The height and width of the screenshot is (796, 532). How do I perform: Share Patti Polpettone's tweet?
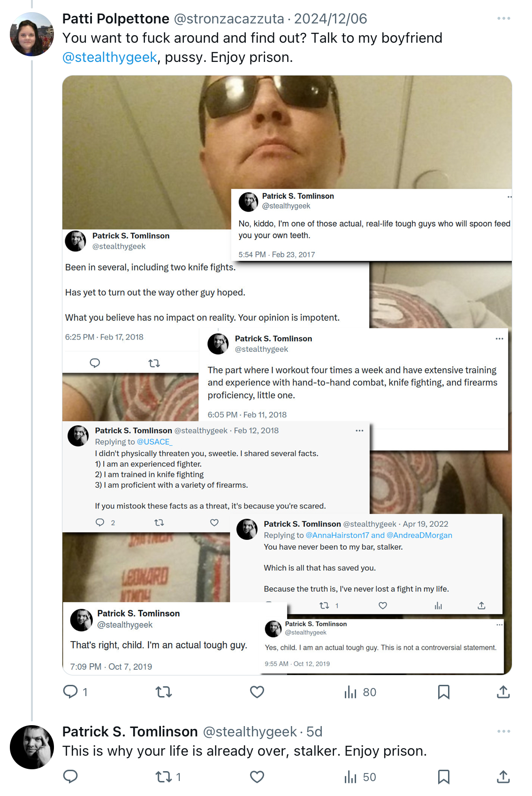coord(503,692)
